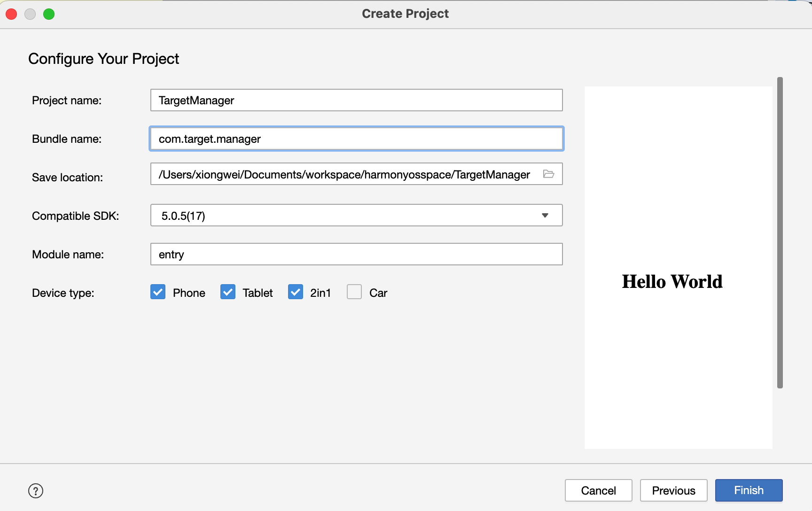
Task: Select the Module name input field
Action: [356, 255]
